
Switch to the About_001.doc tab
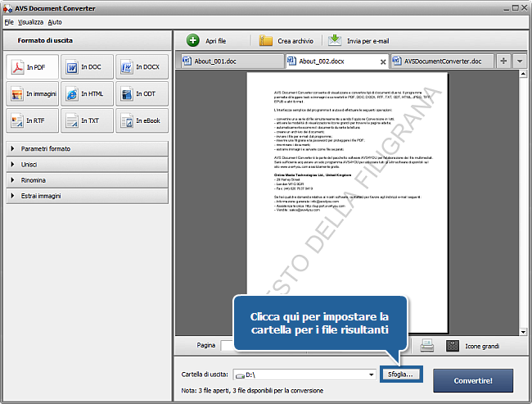click(x=232, y=61)
